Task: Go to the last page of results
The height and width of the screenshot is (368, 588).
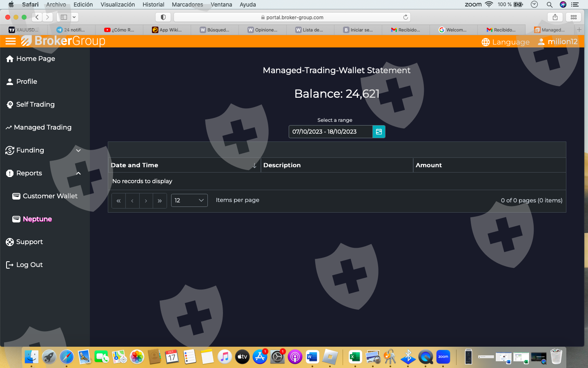Action: click(160, 201)
